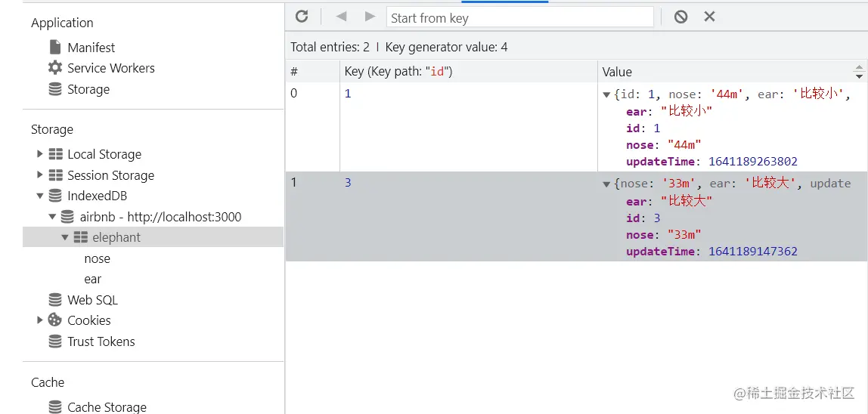The image size is (868, 414).
Task: Click the Service Workers gear icon
Action: 54,68
